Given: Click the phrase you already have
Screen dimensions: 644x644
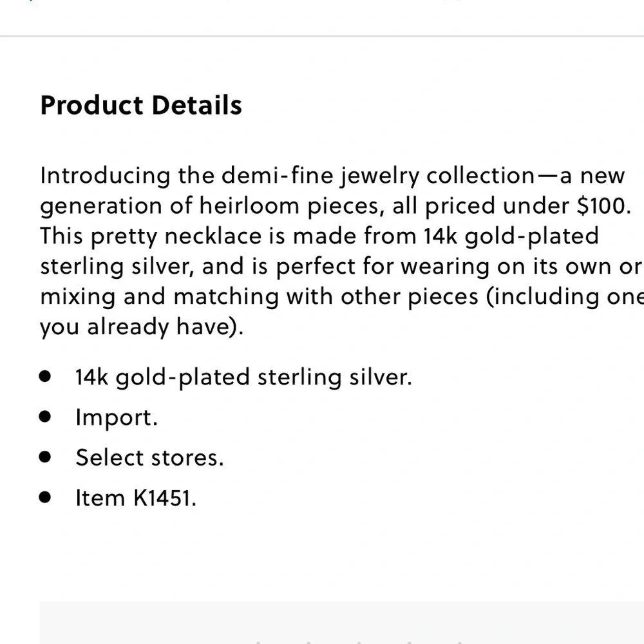Looking at the screenshot, I should click(141, 327).
